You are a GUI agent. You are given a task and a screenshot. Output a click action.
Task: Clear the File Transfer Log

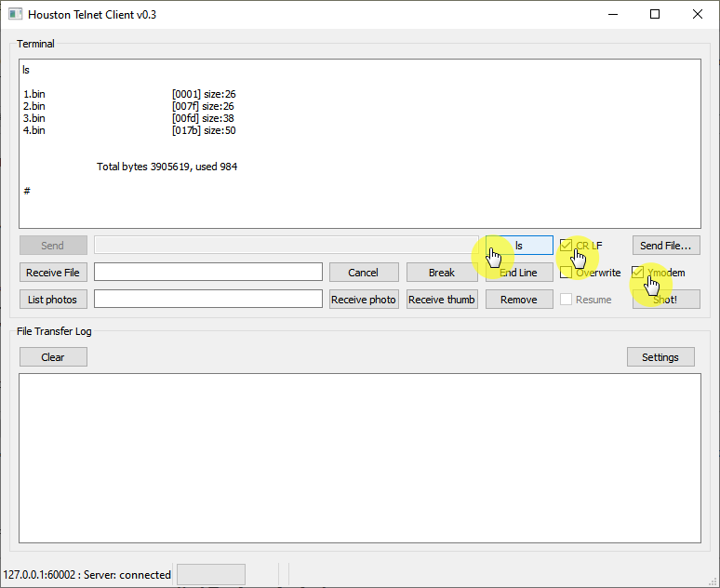point(53,357)
